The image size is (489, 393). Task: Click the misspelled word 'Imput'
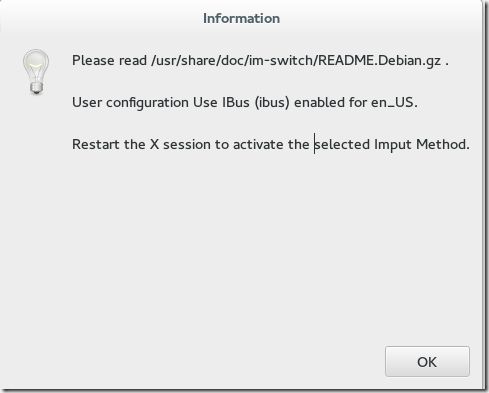click(393, 145)
